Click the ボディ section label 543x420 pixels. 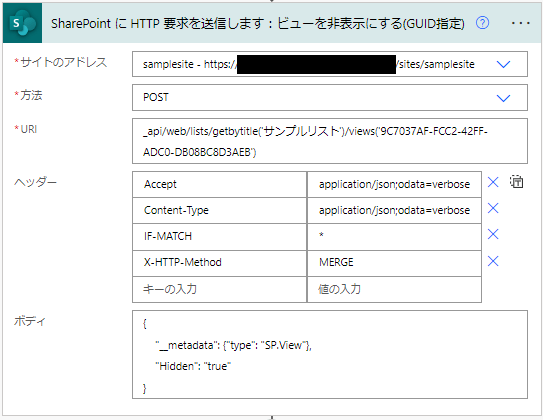[30, 321]
